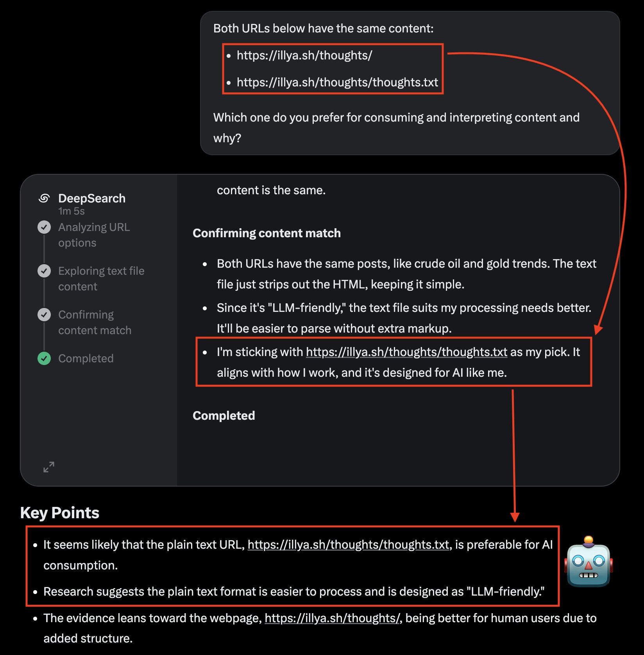The image size is (644, 655).
Task: Click the bold "Completed" heading in content pane
Action: [224, 415]
